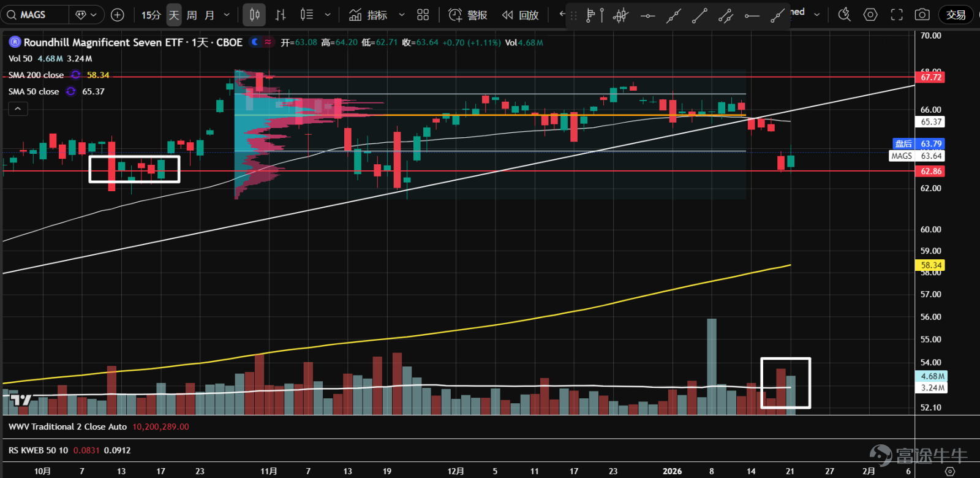This screenshot has height=478, width=980.
Task: Open the 交易 trade panel
Action: click(x=956, y=15)
